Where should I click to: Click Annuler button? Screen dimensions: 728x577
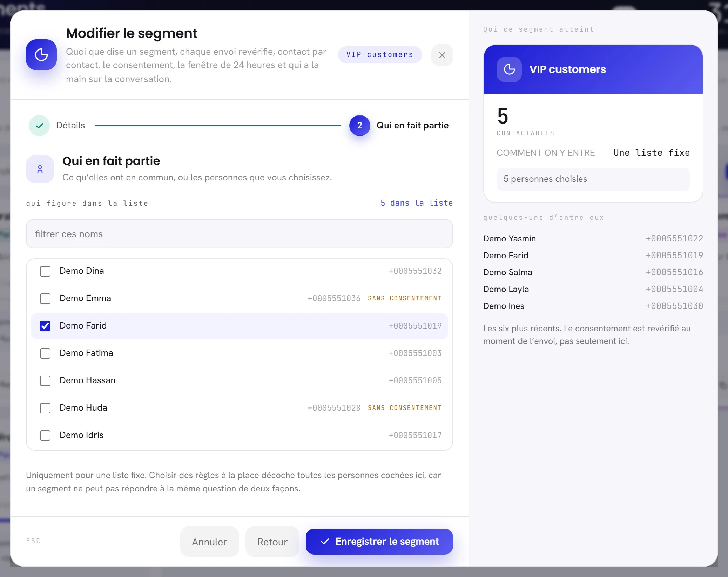point(209,542)
